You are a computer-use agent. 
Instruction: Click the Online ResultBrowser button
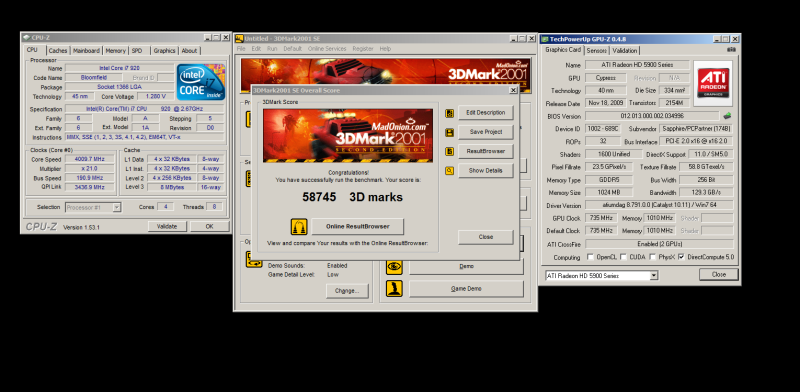point(358,227)
